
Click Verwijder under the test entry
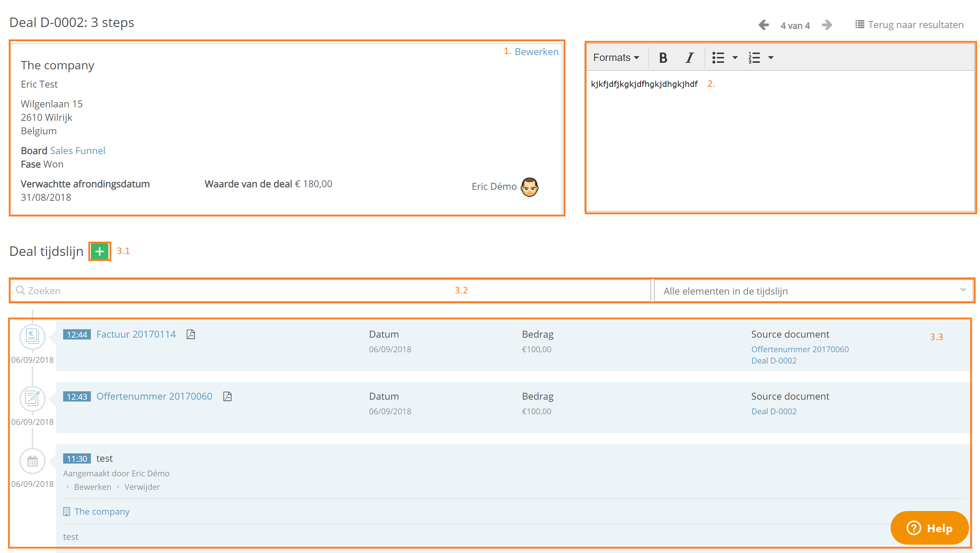(142, 487)
